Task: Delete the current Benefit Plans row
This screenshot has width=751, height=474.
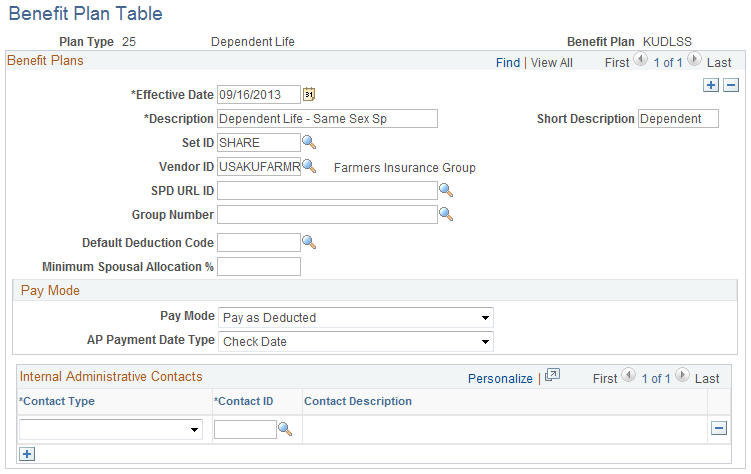Action: (x=731, y=85)
